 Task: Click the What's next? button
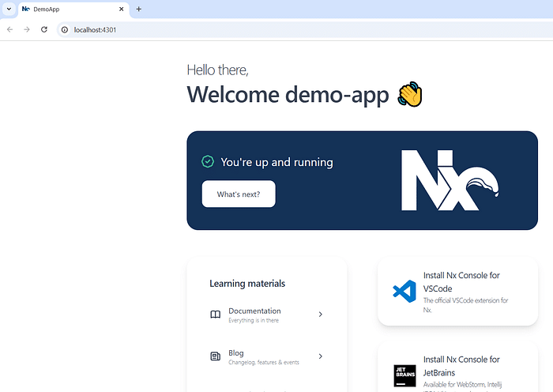coord(239,194)
